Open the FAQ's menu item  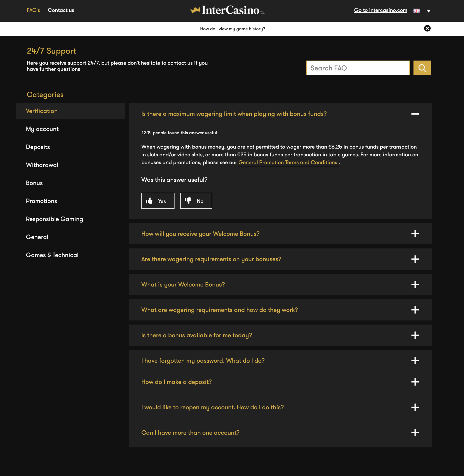[33, 10]
